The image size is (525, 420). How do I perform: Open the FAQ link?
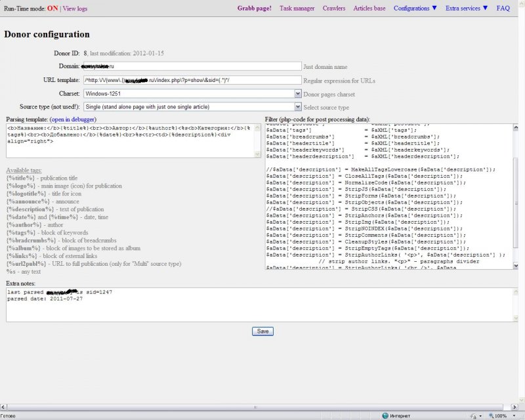pyautogui.click(x=503, y=9)
